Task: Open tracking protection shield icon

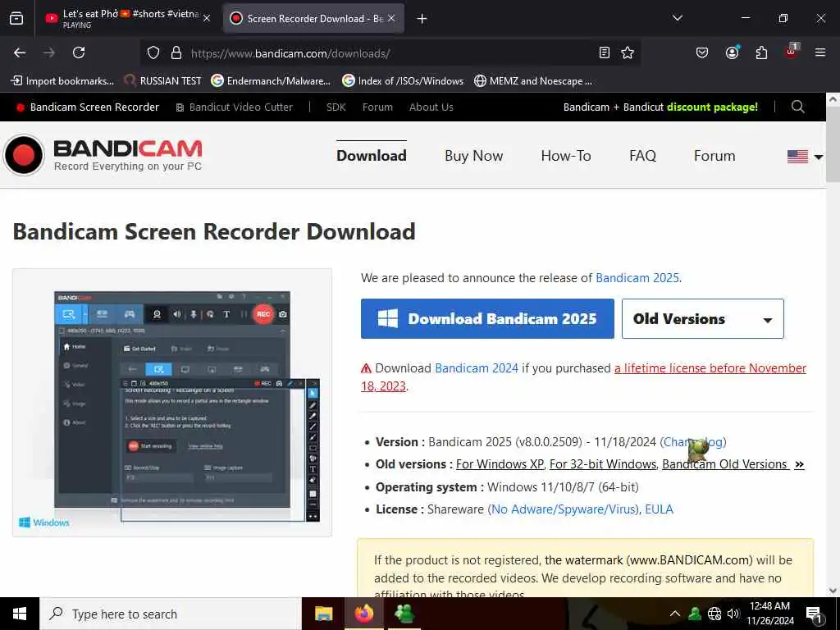Action: tap(153, 53)
